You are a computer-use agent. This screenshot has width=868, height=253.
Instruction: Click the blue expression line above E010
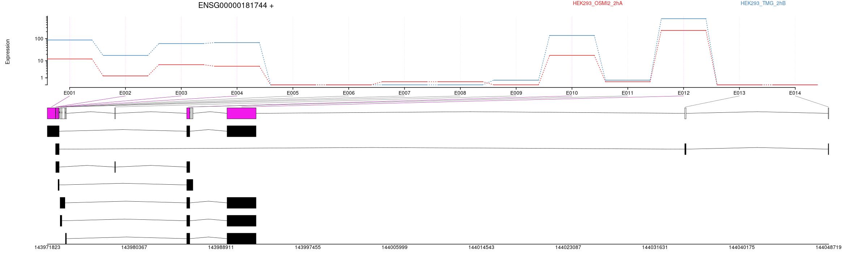(572, 35)
